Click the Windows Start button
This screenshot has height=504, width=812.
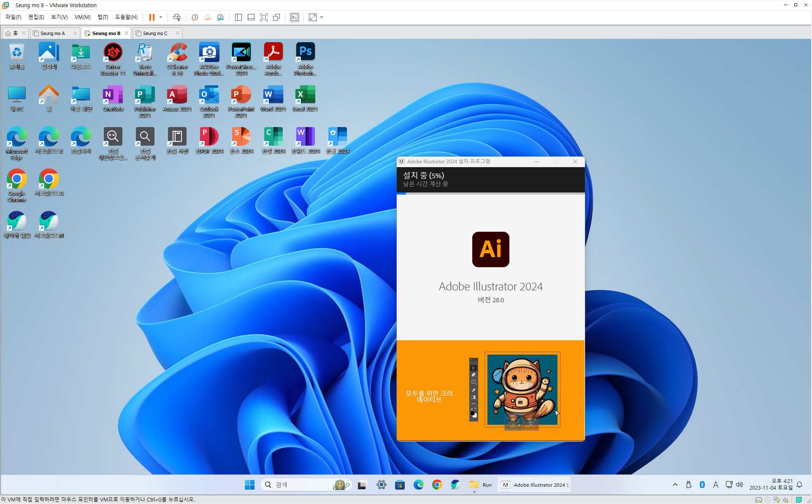(x=249, y=485)
